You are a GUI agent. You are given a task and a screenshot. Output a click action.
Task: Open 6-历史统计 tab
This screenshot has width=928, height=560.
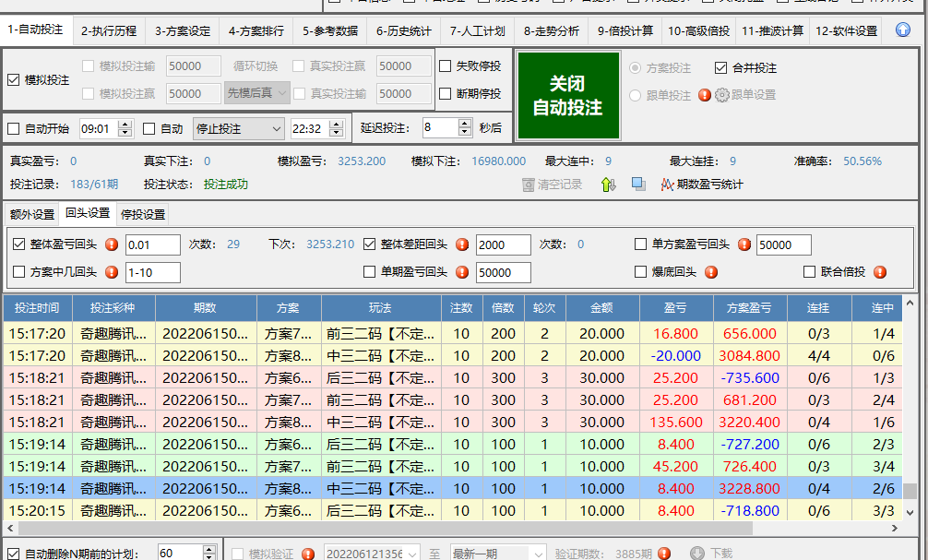[404, 30]
